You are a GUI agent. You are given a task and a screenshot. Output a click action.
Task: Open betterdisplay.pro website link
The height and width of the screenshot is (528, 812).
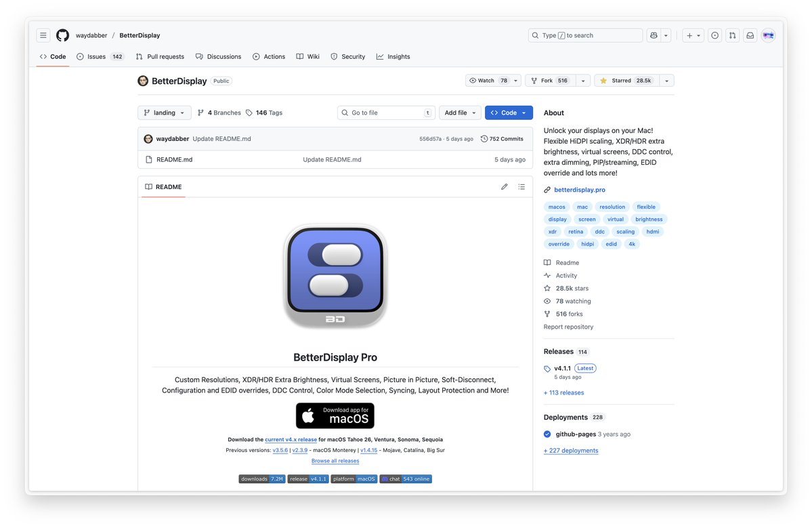[x=580, y=190]
